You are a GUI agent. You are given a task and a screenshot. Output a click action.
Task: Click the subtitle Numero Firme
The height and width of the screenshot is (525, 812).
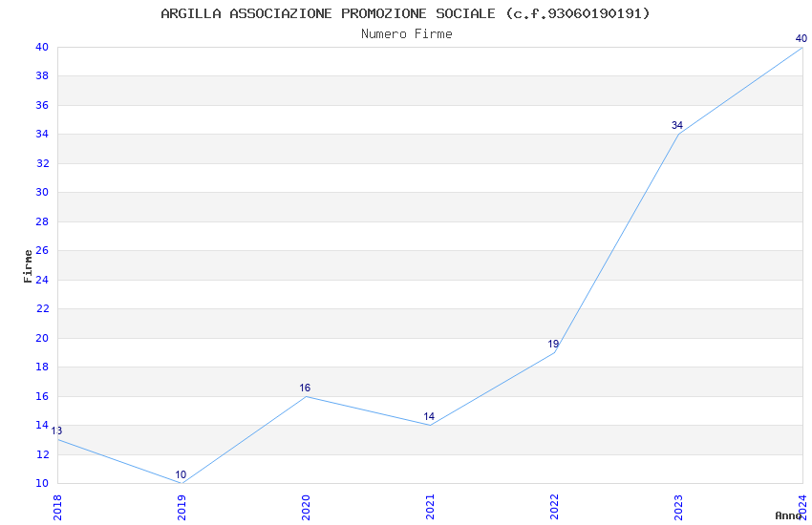tap(407, 33)
